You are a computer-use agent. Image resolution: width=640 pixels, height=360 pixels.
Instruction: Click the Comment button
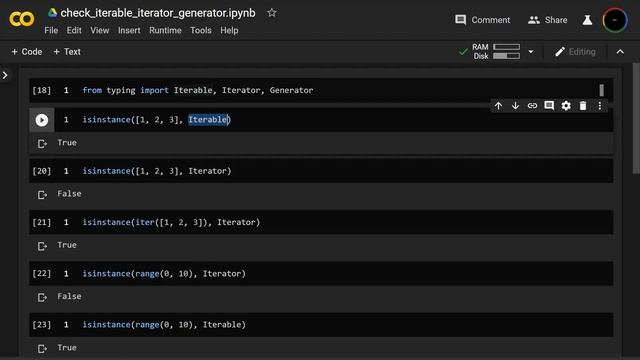point(482,20)
